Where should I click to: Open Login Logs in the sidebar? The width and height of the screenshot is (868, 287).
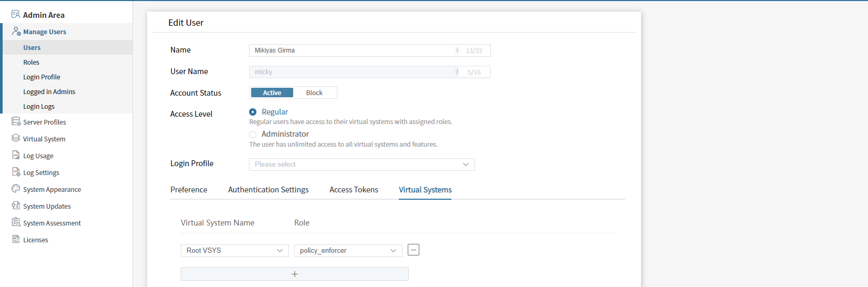pos(39,106)
